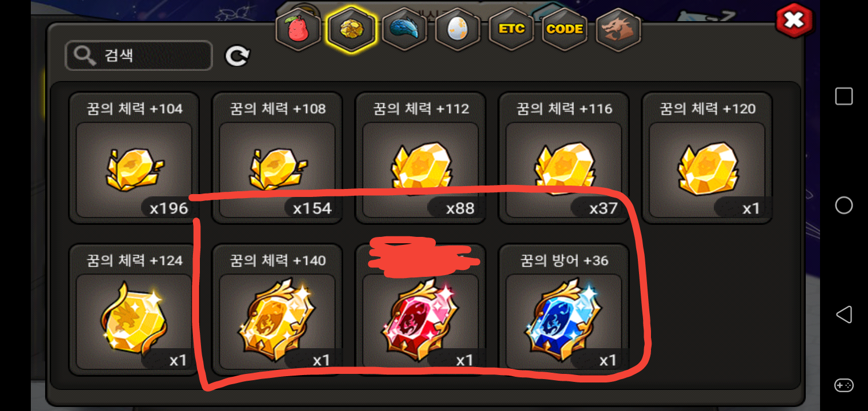
Task: Select the brown dragon head tab
Action: 618,29
